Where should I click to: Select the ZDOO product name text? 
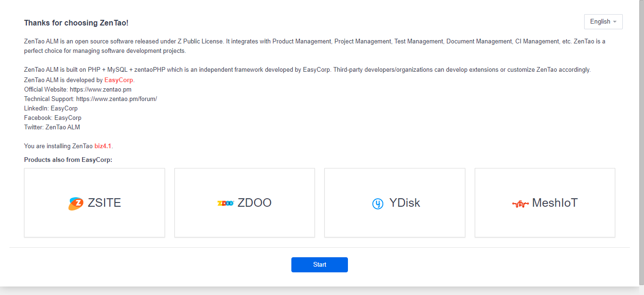tap(255, 203)
